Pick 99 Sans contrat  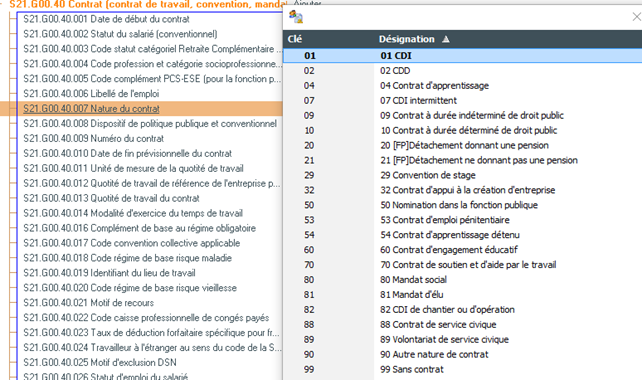[x=411, y=369]
